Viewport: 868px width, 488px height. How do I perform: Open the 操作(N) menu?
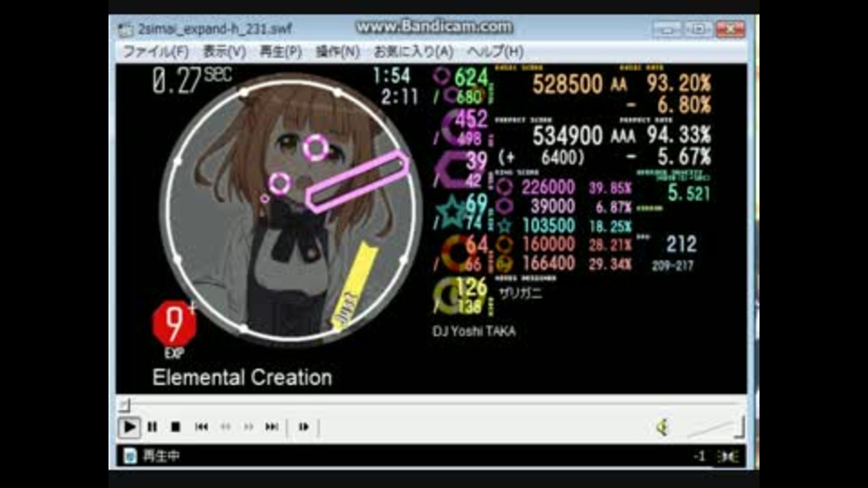tap(337, 52)
